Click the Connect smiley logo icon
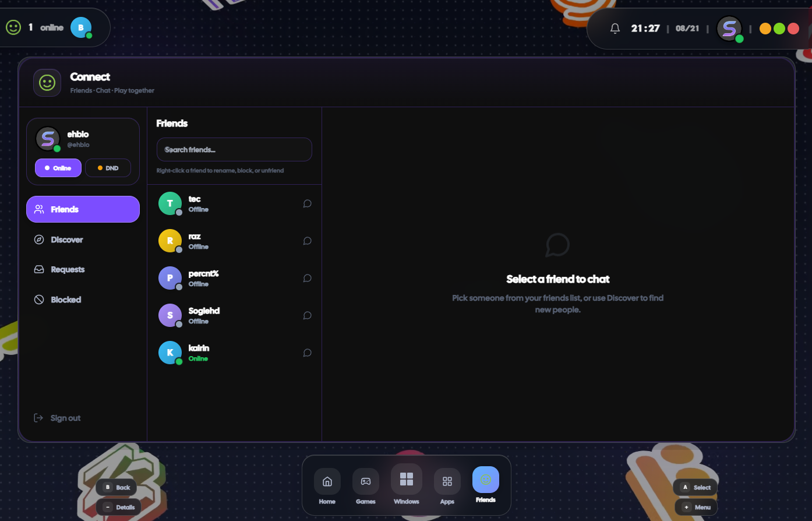 47,83
